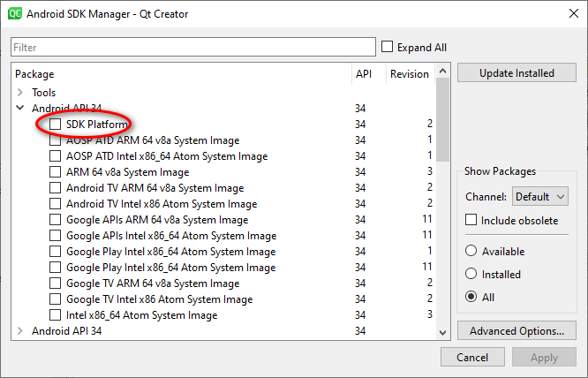Screen dimensions: 588x378
Task: Select the All radio button
Action: [471, 297]
